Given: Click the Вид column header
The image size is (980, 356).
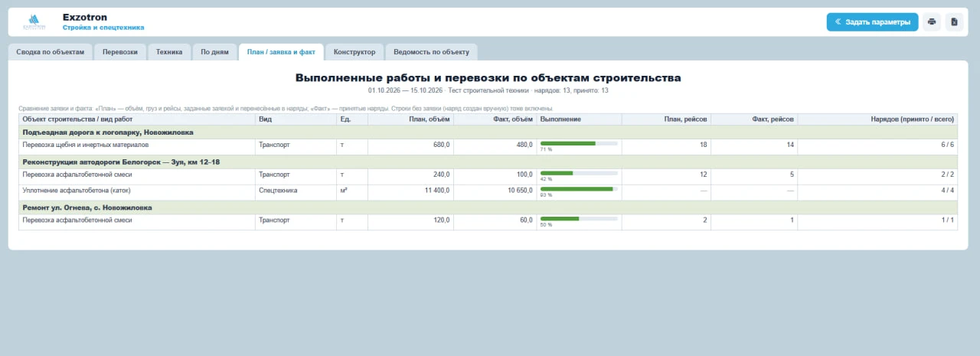Looking at the screenshot, I should pos(296,119).
